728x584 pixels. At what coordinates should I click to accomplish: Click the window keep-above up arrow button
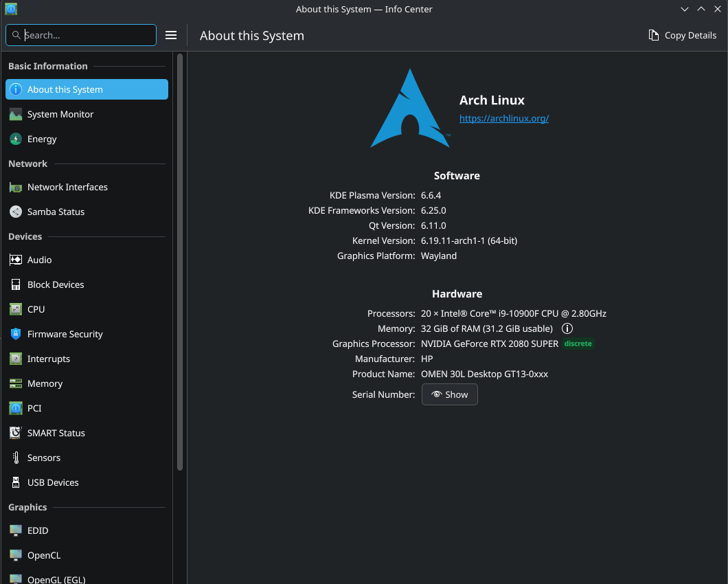(701, 10)
